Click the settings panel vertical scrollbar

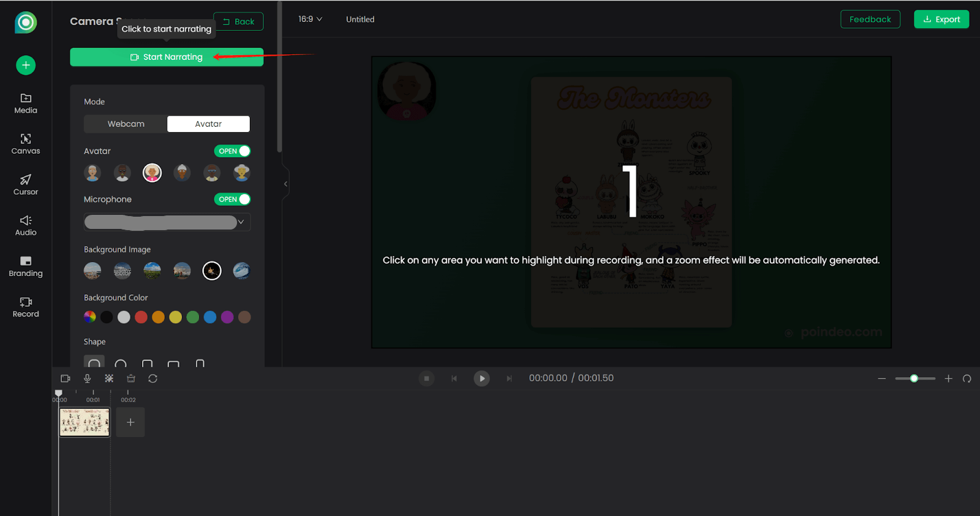(x=279, y=77)
